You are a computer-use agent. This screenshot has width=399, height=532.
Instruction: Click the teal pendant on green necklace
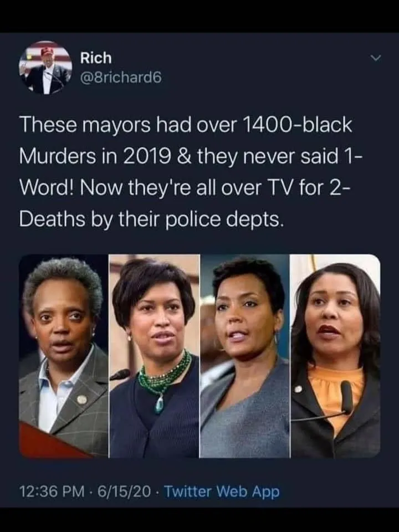pyautogui.click(x=159, y=405)
